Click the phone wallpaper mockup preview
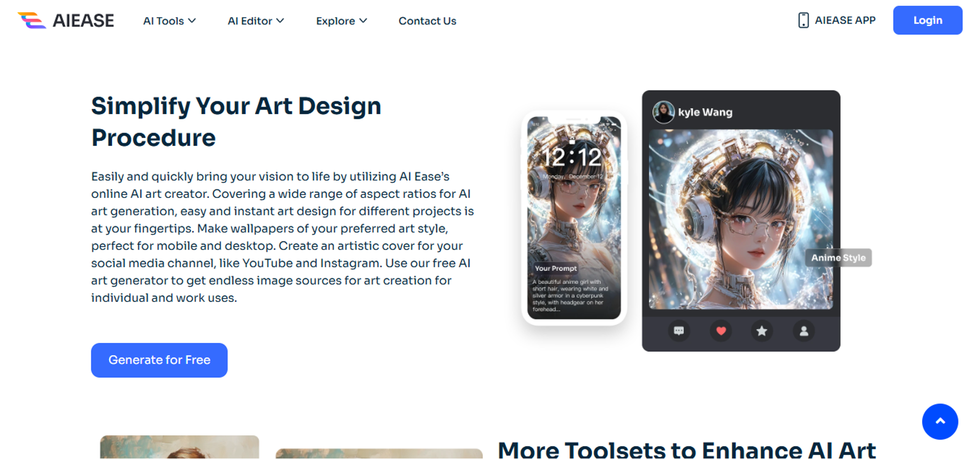980x459 pixels. (574, 218)
